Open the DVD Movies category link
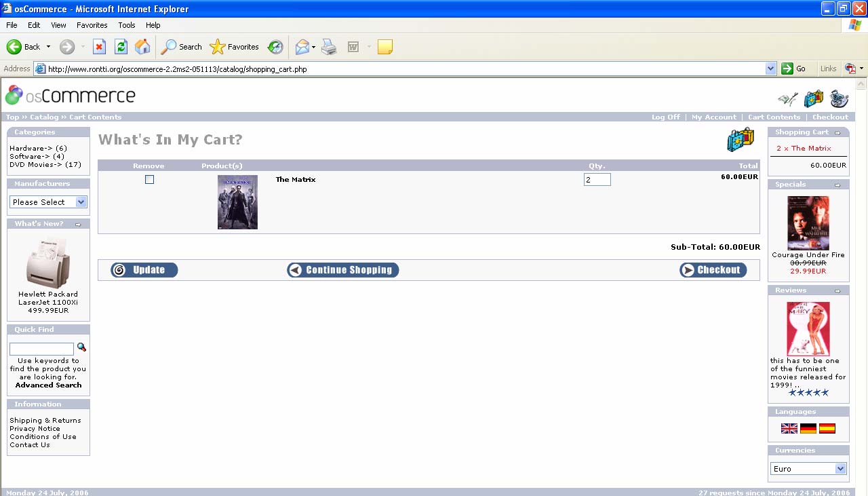The image size is (868, 496). (37, 165)
